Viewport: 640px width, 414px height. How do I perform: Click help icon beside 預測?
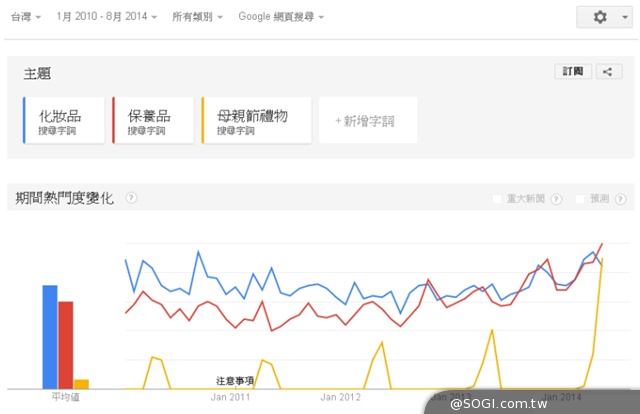(619, 199)
